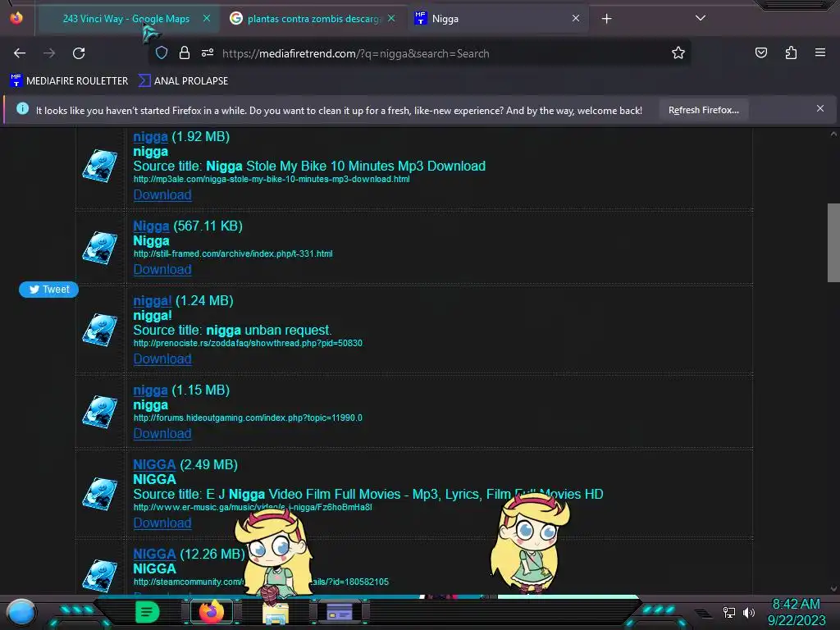The image size is (840, 630).
Task: Switch to the 243 Vinci Way Google Maps tab
Action: tap(126, 19)
